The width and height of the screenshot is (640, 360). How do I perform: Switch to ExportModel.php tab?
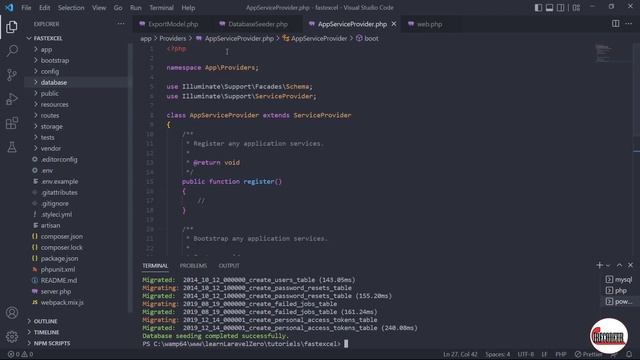pos(173,24)
